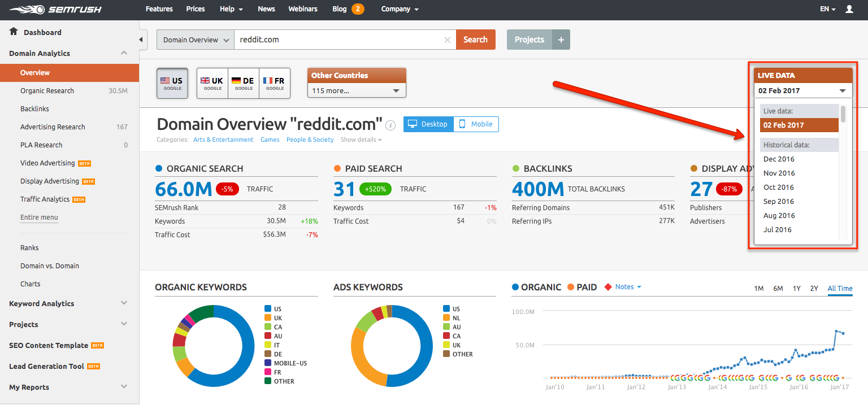Open the Live Data date dropdown

tap(803, 90)
